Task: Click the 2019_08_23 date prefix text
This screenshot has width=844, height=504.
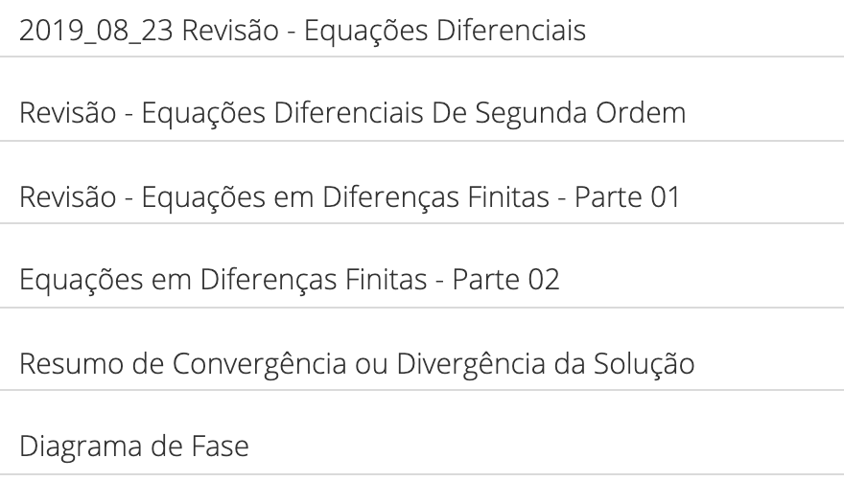Action: (96, 32)
